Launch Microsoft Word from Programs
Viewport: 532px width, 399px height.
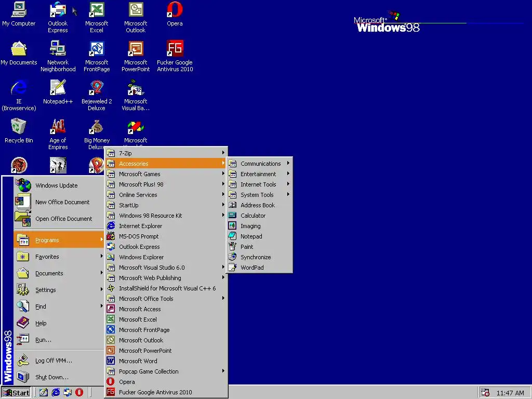[166, 361]
